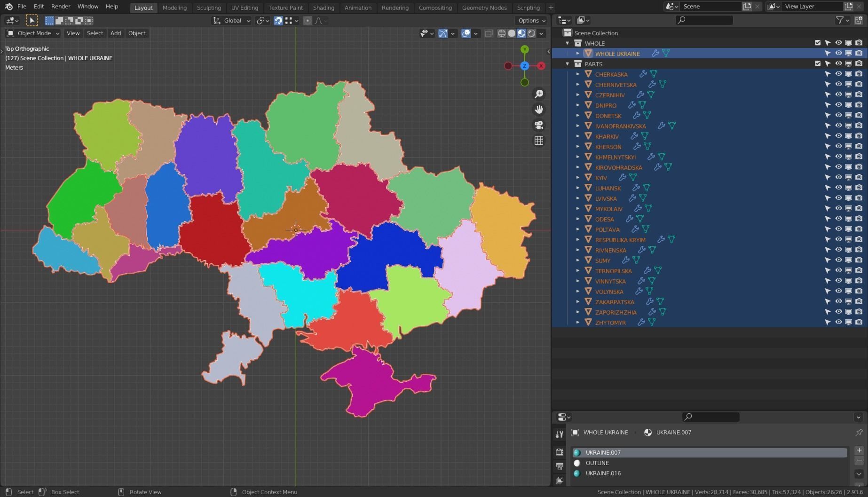
Task: Uncheck the PARTS collection exclude checkbox
Action: tap(818, 64)
